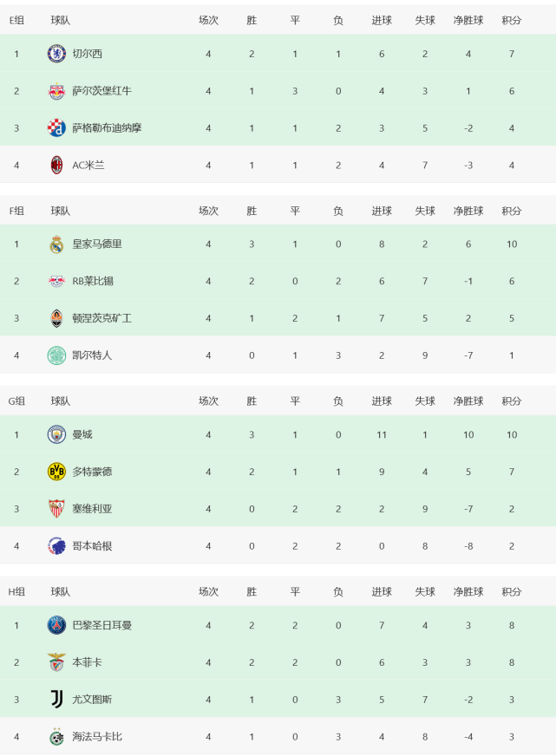Click the Juventus J logo

click(x=56, y=699)
